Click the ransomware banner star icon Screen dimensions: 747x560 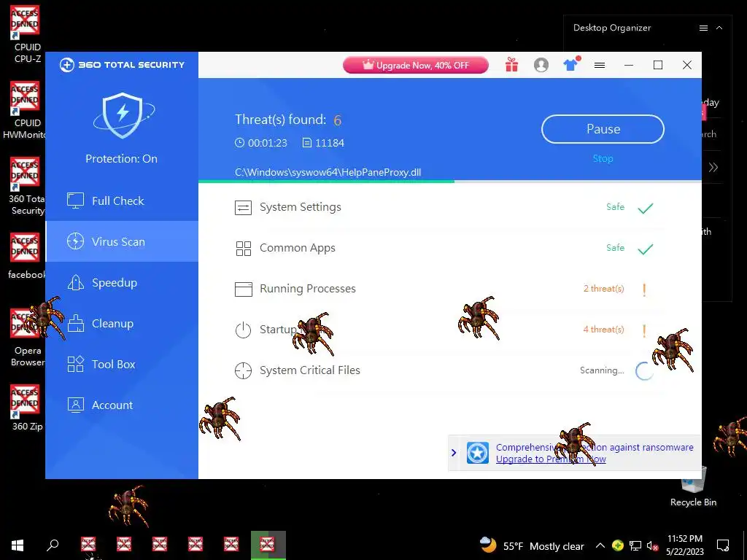(477, 453)
